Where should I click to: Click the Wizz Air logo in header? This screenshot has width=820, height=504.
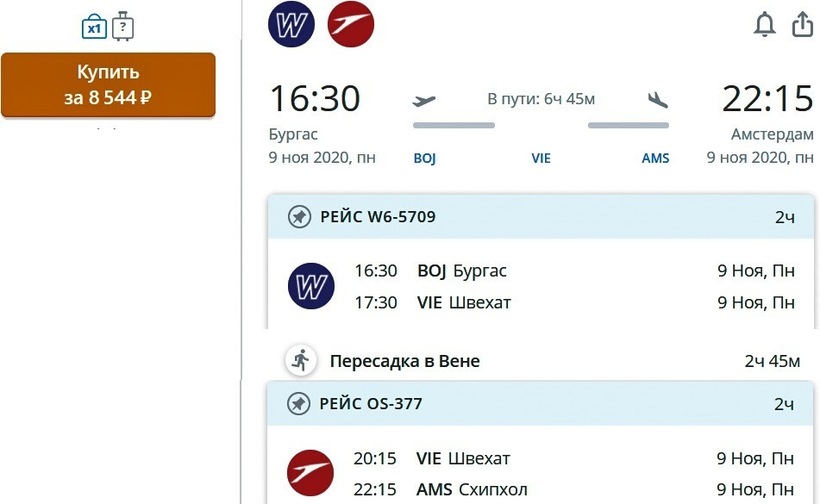(291, 23)
